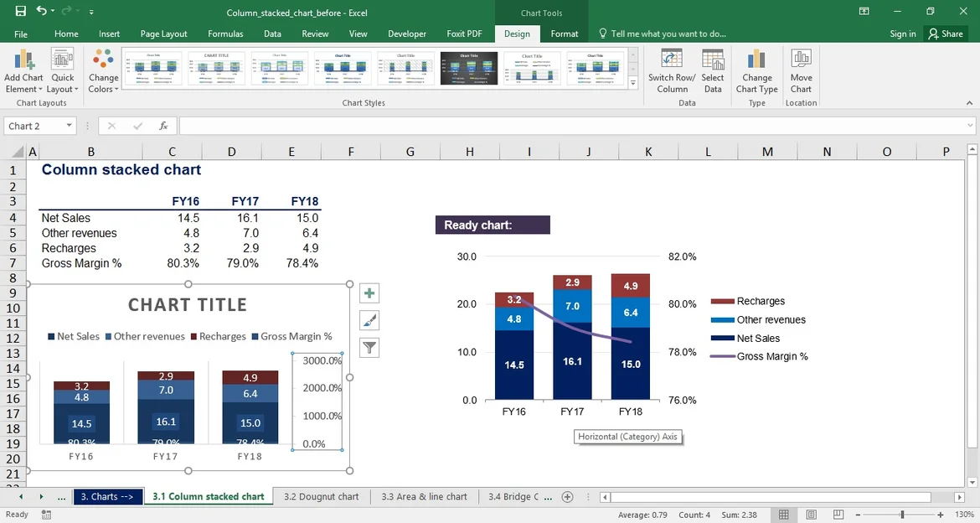
Task: Select the dark-background chart style thumbnail
Action: click(469, 68)
